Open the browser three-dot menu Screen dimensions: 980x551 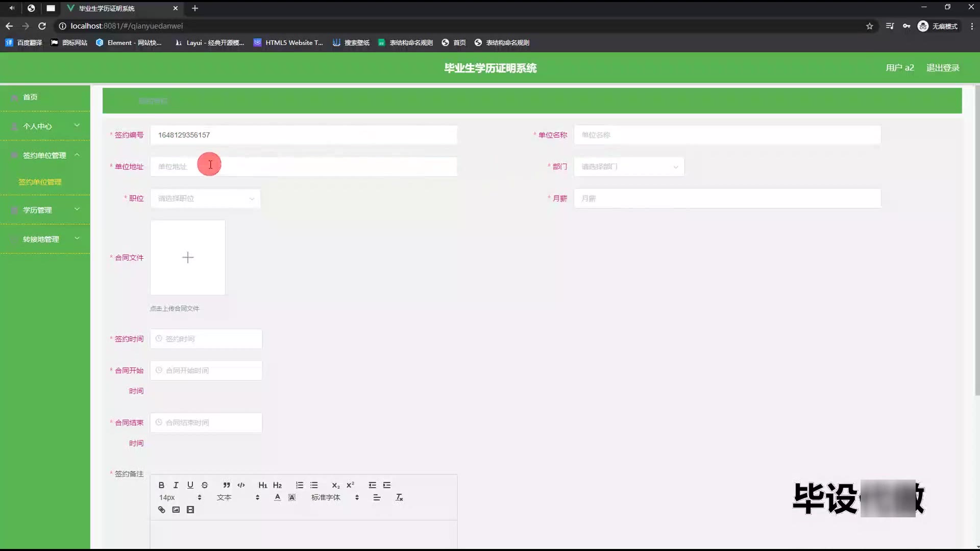tap(972, 26)
